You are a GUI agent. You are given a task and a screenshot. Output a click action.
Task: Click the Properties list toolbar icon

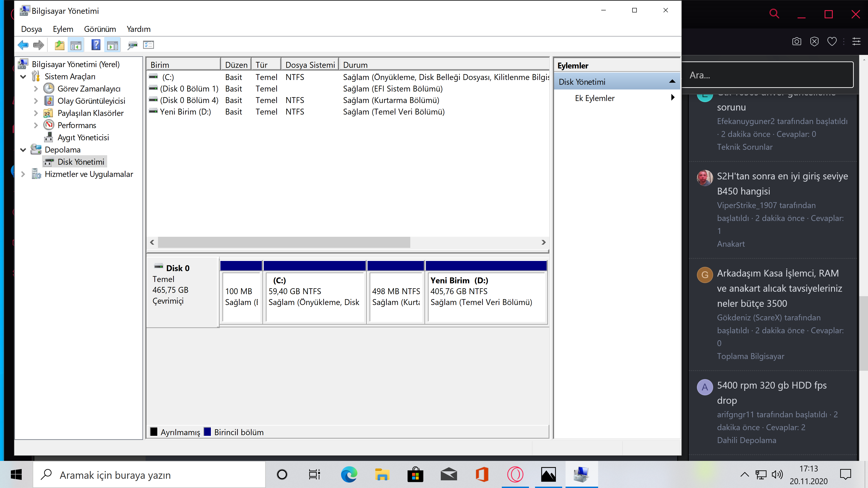(148, 45)
